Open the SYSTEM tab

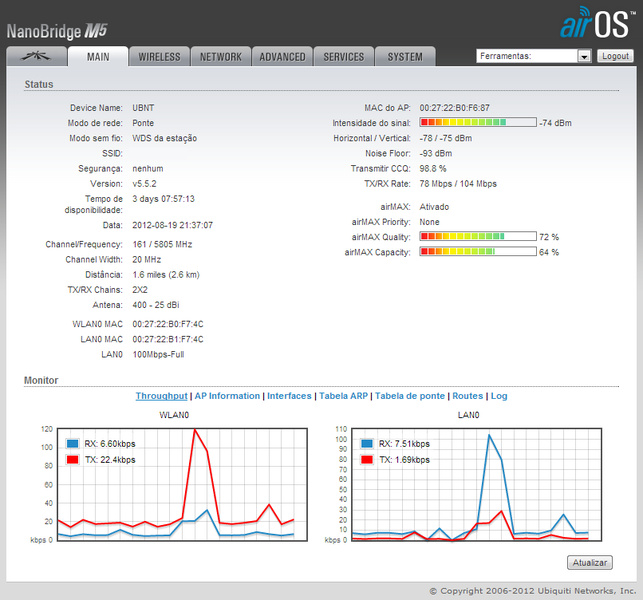point(405,56)
